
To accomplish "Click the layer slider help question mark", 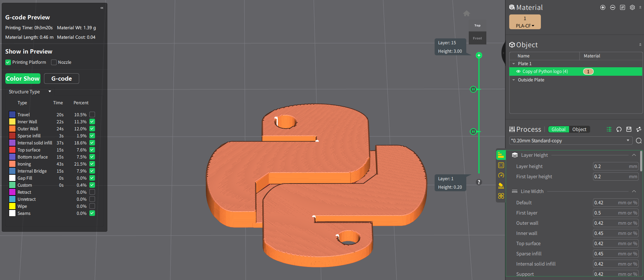I will point(479,182).
